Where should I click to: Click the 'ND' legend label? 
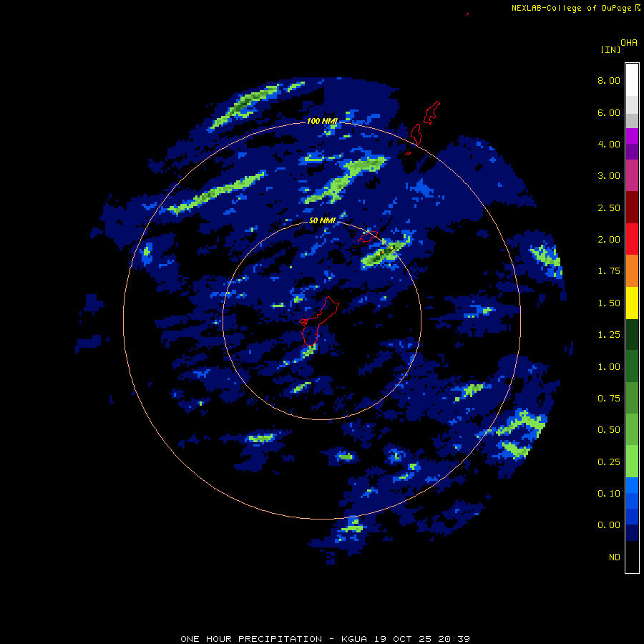pyautogui.click(x=615, y=557)
